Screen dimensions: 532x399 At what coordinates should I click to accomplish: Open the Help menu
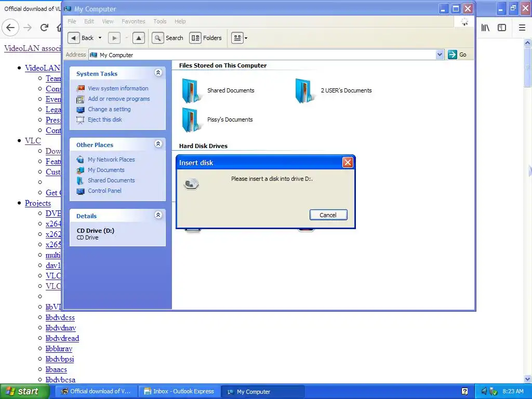click(180, 21)
